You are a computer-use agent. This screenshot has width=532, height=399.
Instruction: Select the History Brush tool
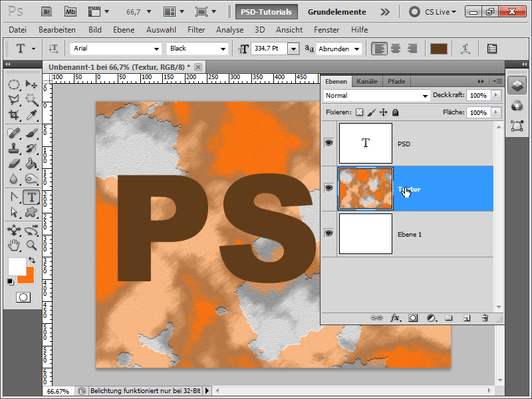31,148
